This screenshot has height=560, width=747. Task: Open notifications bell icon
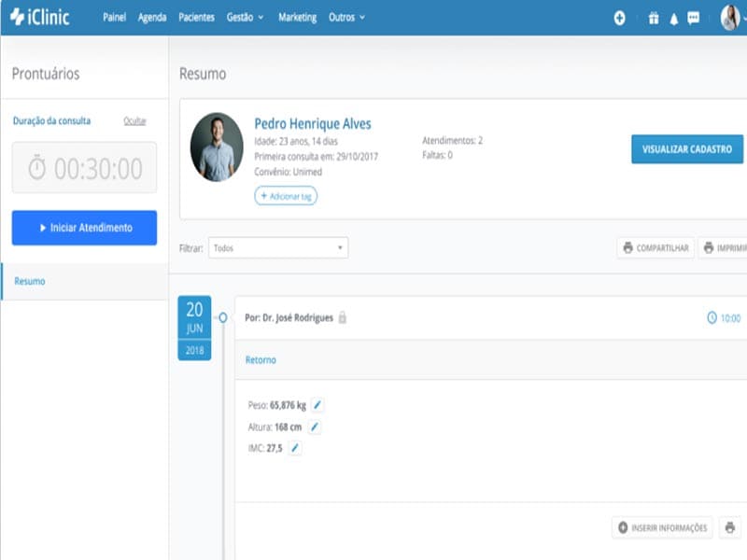[x=673, y=19]
